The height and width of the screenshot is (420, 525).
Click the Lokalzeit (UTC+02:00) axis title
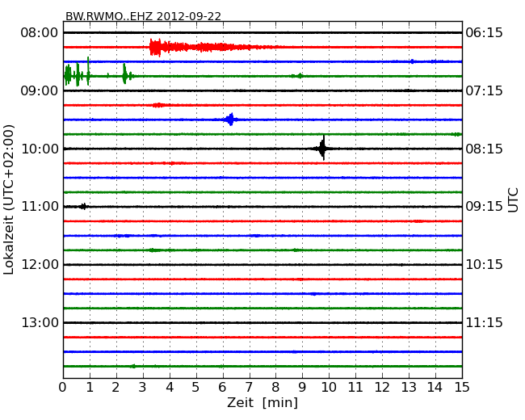coord(9,199)
